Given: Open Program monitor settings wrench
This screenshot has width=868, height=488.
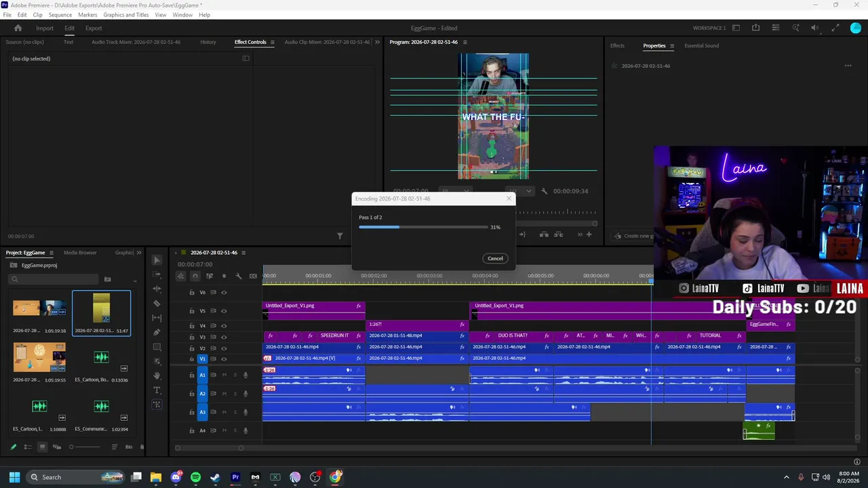Looking at the screenshot, I should tap(544, 191).
